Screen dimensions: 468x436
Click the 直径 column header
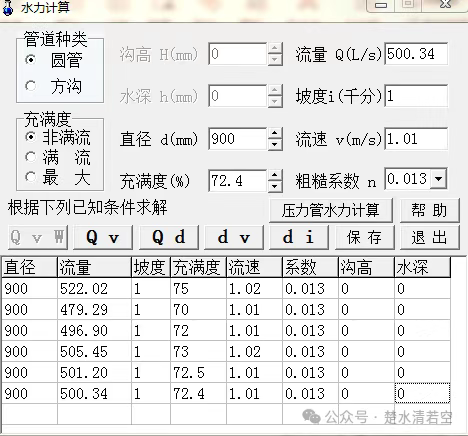[x=29, y=267]
